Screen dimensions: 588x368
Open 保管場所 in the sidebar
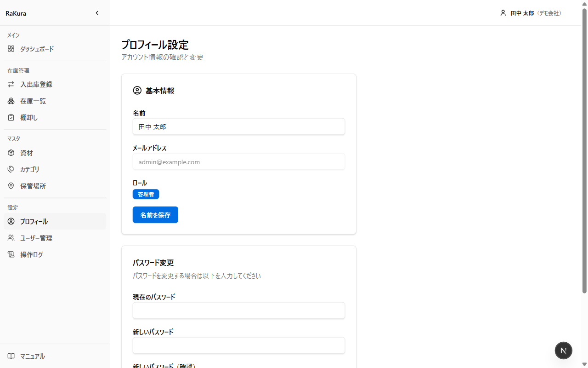(x=55, y=186)
